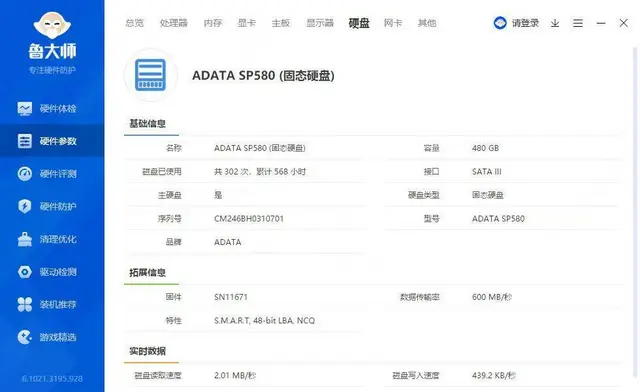Select 硬件参数 sidebar item
Screen dimensions: 640x392
click(52, 141)
